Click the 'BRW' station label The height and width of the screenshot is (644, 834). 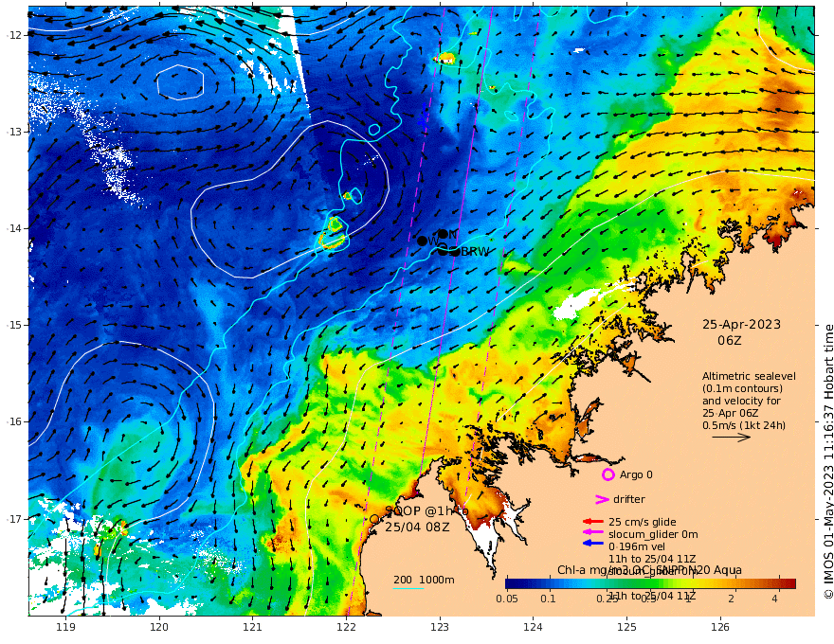click(x=475, y=251)
